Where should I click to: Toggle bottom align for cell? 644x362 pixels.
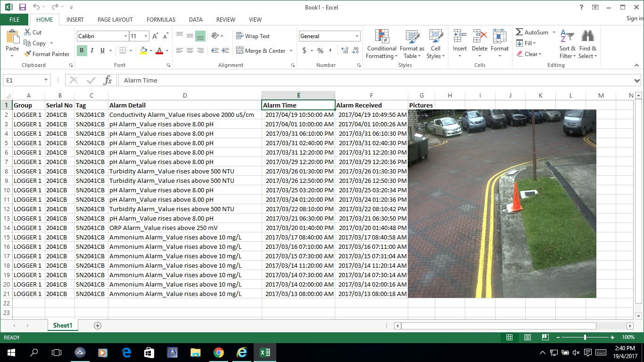(x=200, y=36)
